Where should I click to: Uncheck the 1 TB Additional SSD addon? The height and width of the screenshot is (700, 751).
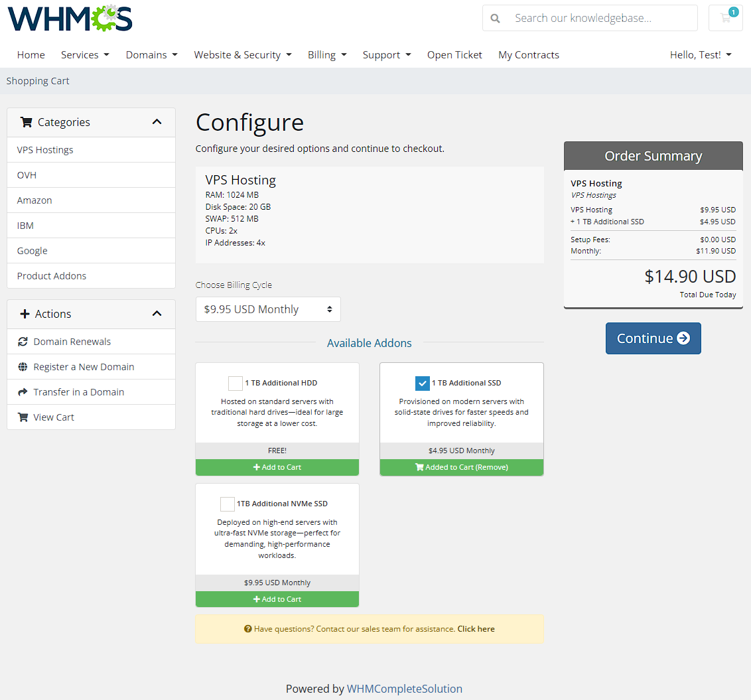pyautogui.click(x=423, y=383)
